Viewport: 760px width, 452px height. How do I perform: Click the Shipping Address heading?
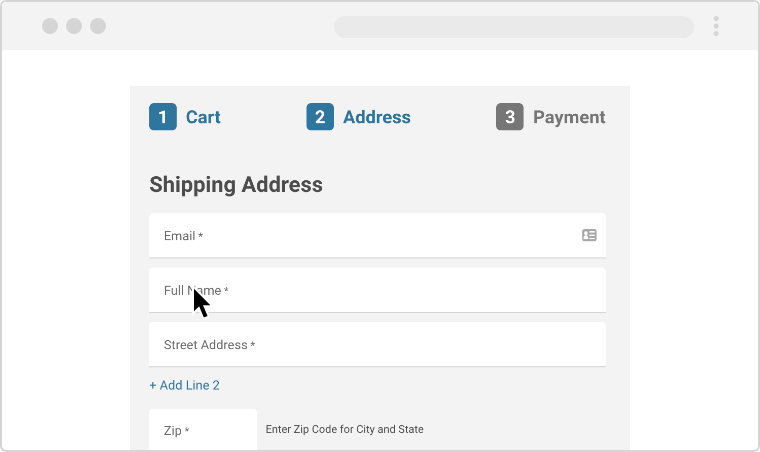[x=236, y=184]
